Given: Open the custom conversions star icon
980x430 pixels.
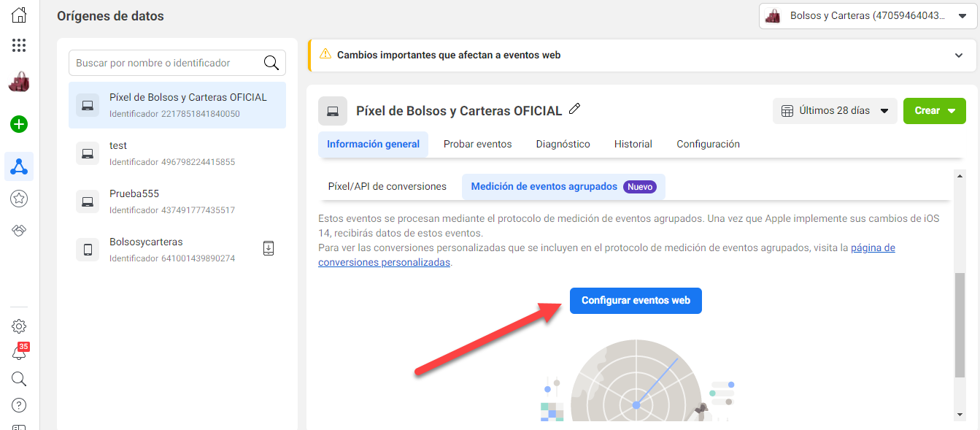Looking at the screenshot, I should (x=19, y=199).
